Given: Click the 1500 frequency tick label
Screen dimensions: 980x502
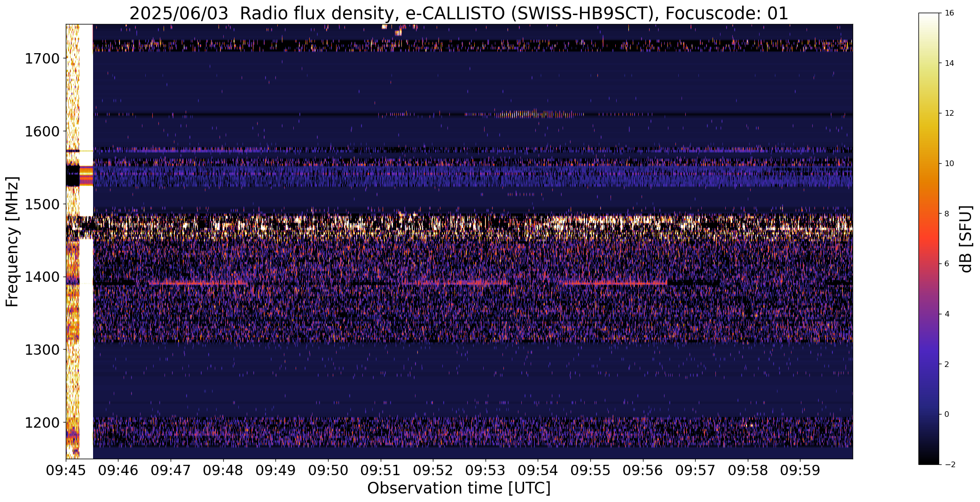Looking at the screenshot, I should (42, 204).
